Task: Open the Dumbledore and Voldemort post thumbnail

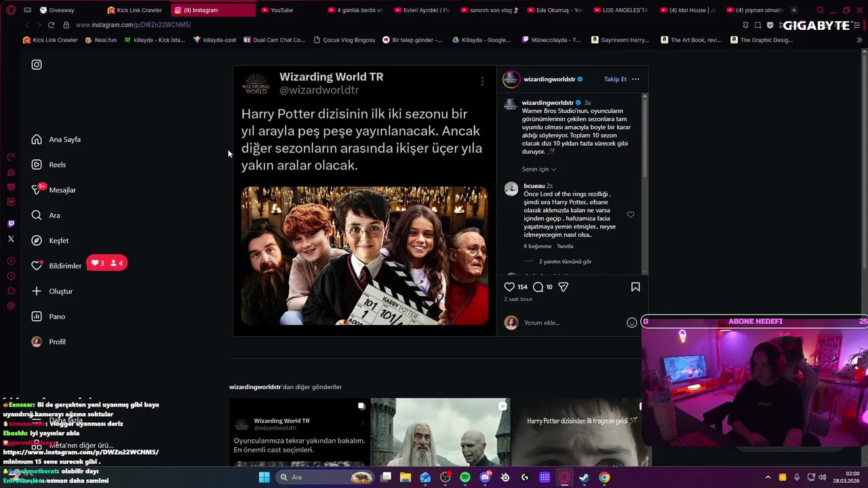Action: point(440,432)
